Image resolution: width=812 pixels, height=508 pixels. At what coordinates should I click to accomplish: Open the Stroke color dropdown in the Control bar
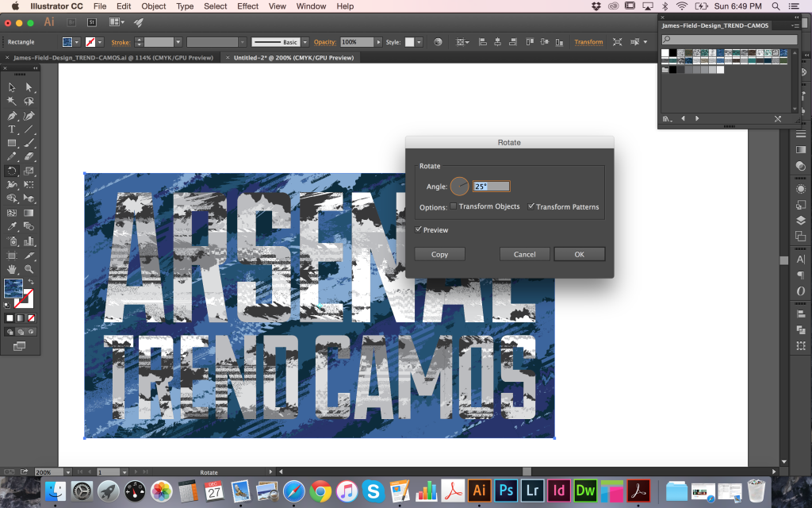click(x=100, y=42)
